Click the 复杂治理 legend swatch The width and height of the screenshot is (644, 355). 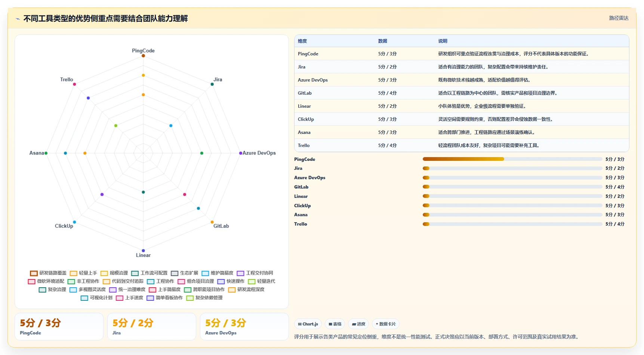pyautogui.click(x=42, y=290)
